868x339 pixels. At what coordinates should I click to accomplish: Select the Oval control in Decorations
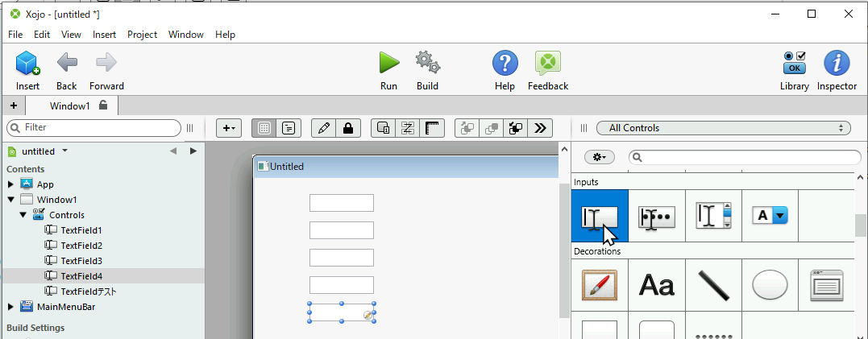(770, 285)
